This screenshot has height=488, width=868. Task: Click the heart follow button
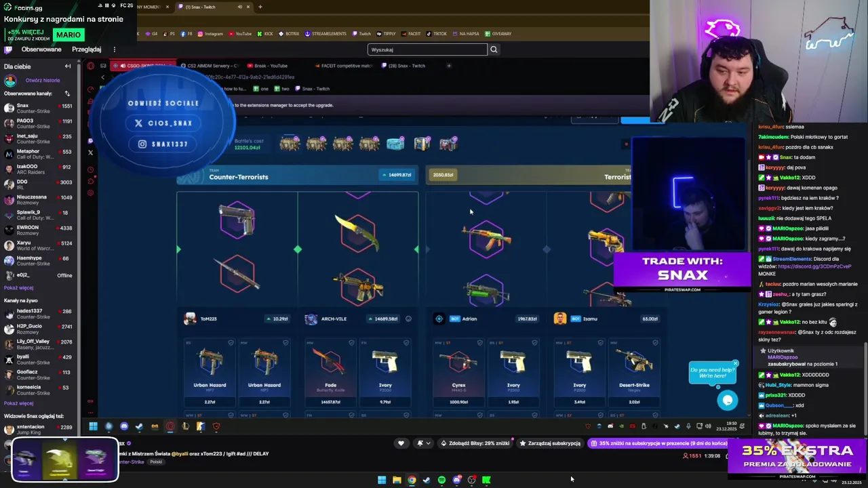401,443
